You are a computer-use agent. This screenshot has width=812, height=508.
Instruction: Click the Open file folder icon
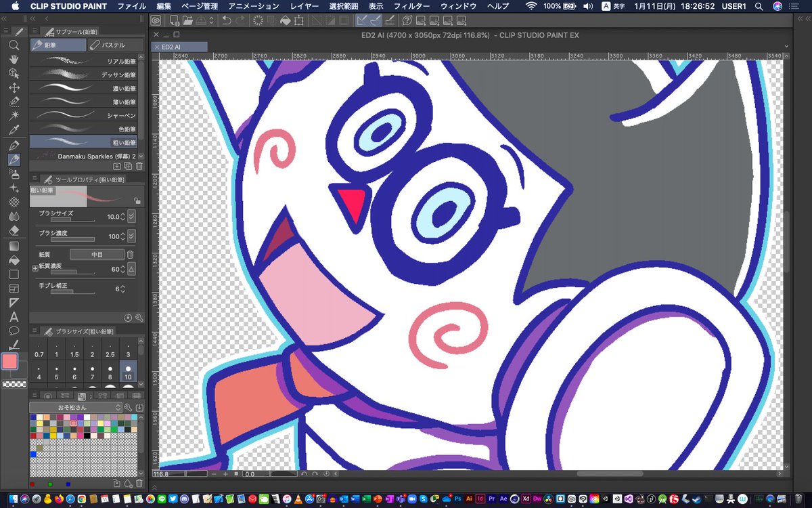point(189,20)
